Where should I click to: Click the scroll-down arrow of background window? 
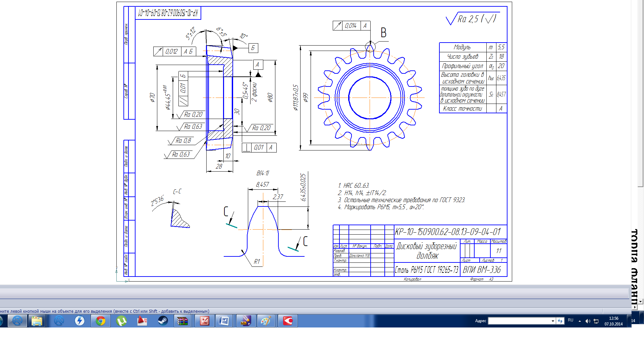(641, 302)
